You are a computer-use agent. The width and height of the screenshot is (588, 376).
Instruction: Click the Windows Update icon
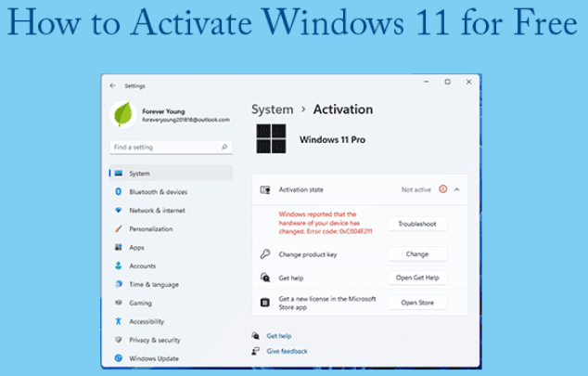[118, 358]
